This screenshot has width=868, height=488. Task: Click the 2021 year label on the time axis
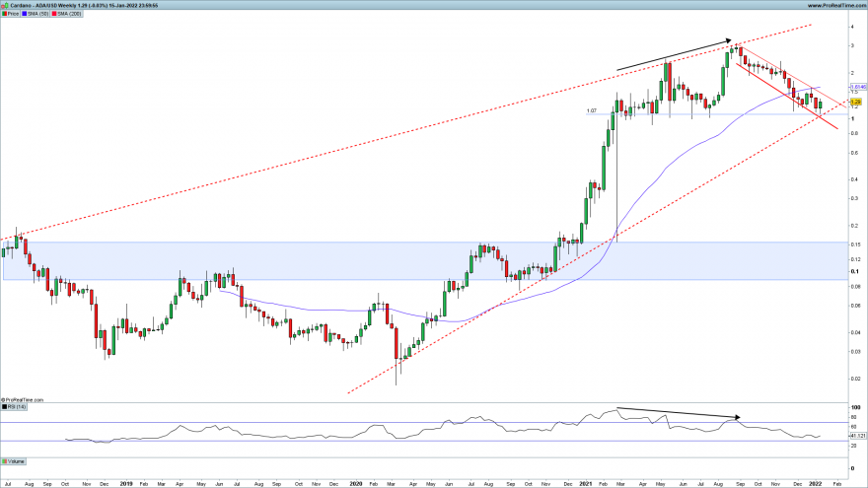click(586, 484)
